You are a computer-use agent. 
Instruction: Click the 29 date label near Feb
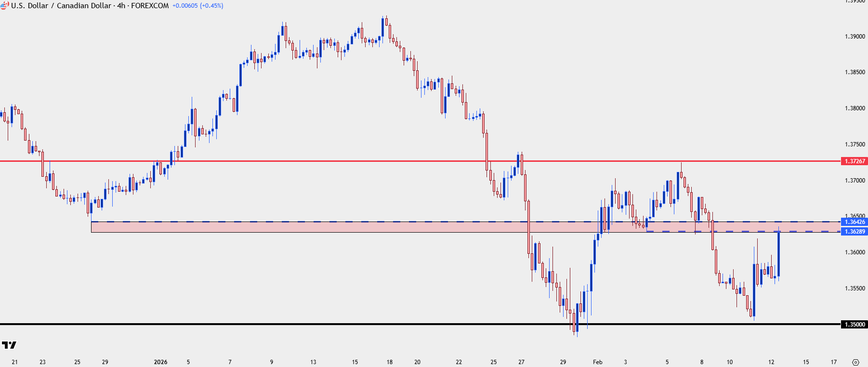(x=563, y=362)
